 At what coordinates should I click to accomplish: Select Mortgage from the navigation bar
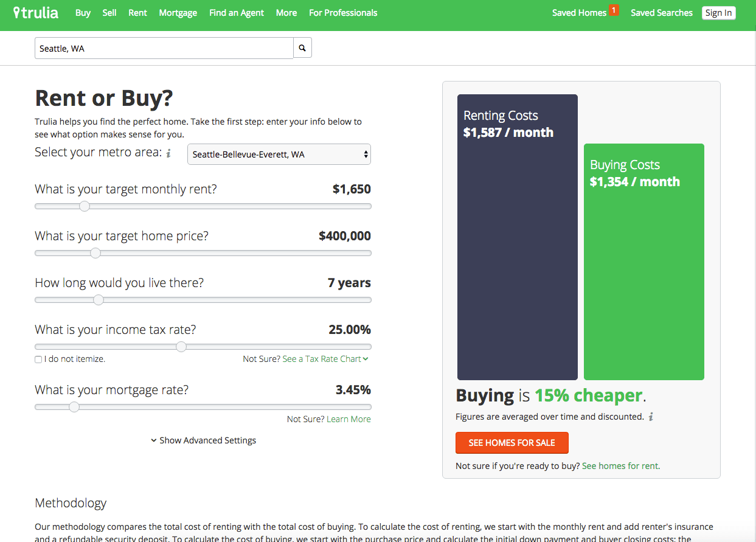[x=178, y=13]
